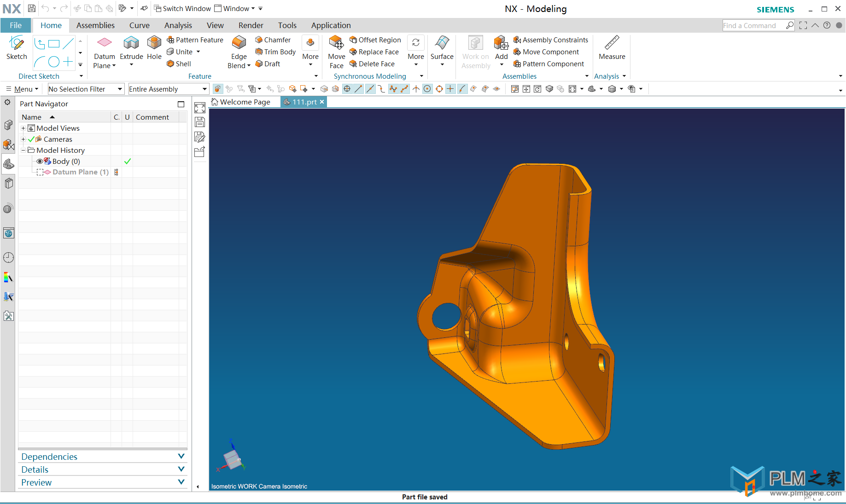Viewport: 846px width, 504px height.
Task: Open the Render ribbon tab
Action: [x=251, y=25]
